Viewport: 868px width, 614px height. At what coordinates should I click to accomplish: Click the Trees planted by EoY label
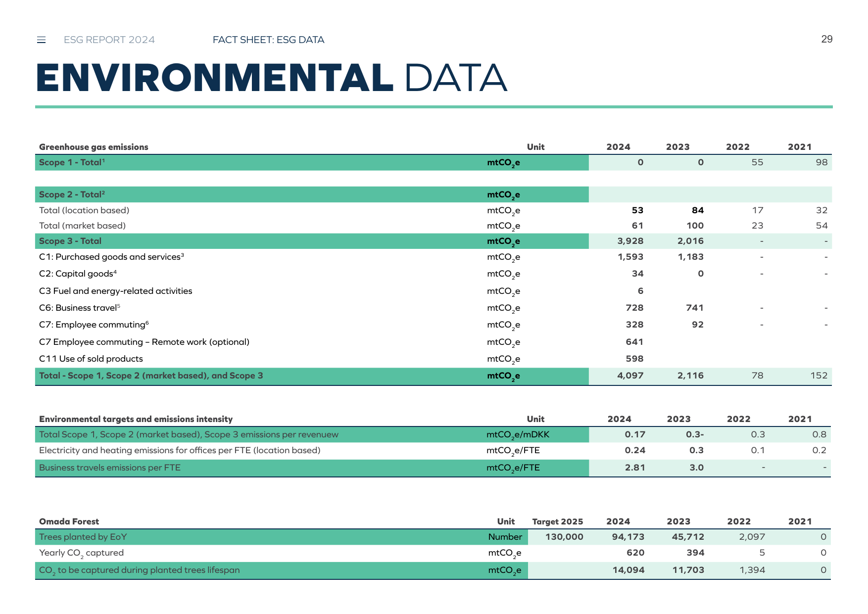point(83,537)
